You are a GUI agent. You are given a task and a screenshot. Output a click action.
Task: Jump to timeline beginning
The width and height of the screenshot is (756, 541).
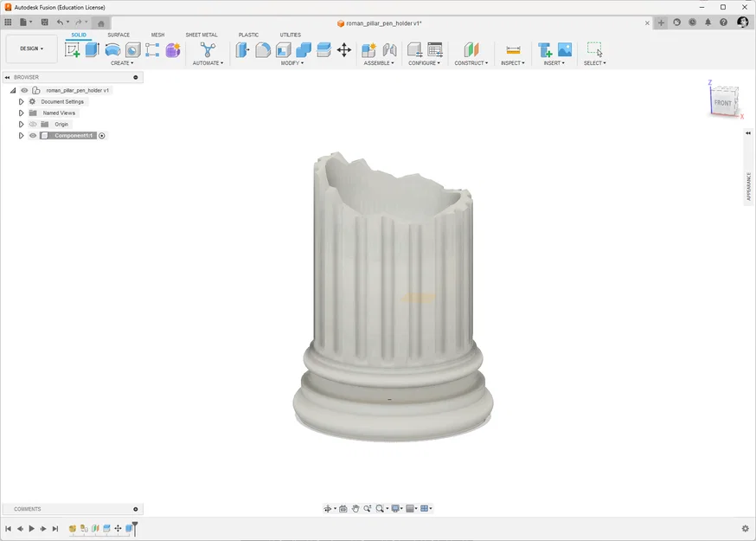click(x=8, y=529)
